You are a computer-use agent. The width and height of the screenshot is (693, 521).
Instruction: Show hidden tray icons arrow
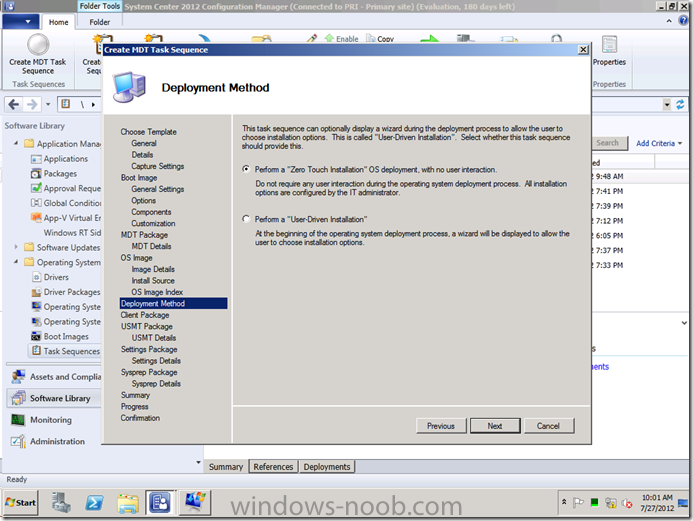(x=564, y=502)
